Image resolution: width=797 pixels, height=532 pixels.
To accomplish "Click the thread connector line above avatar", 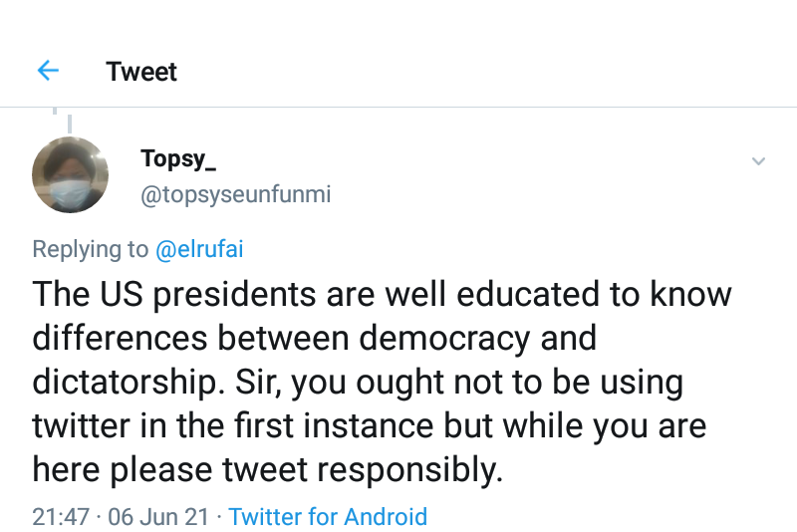I will 70,124.
